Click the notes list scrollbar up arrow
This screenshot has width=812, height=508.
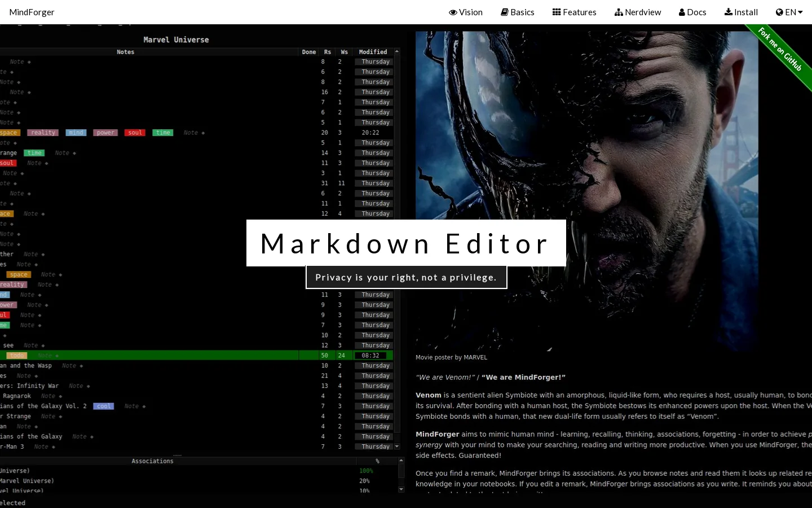point(397,51)
